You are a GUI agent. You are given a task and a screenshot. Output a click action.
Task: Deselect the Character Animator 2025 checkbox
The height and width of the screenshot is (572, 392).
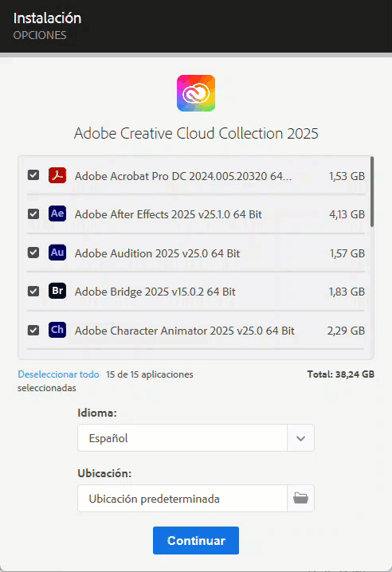[33, 330]
